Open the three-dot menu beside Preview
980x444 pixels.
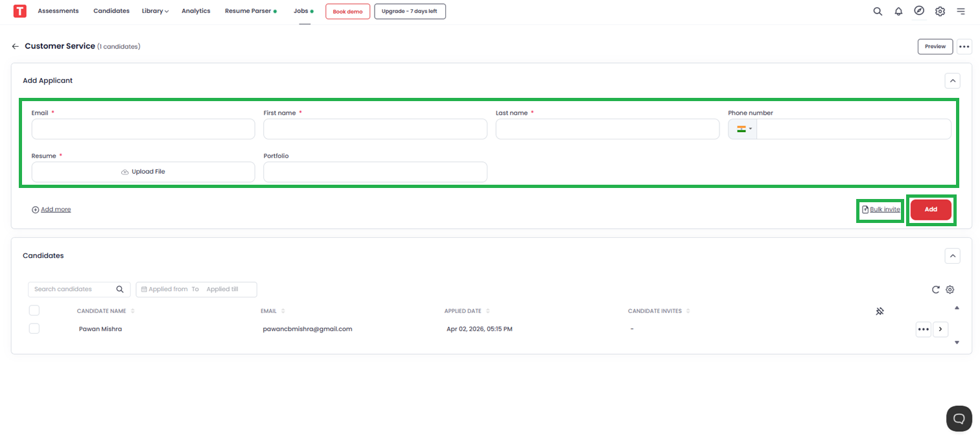tap(964, 47)
